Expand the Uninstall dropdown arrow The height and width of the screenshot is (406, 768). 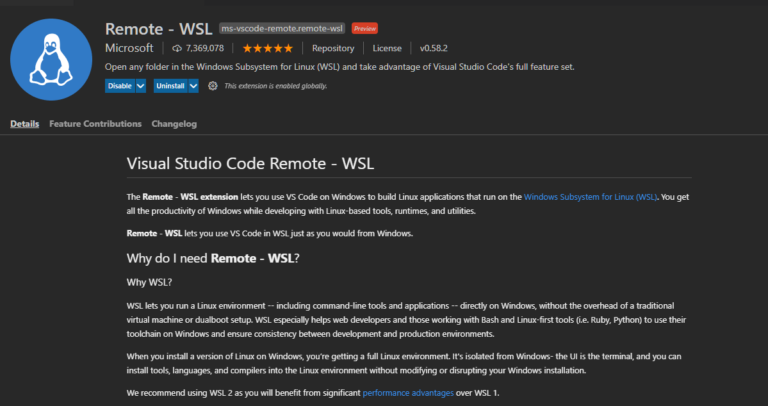pos(193,86)
